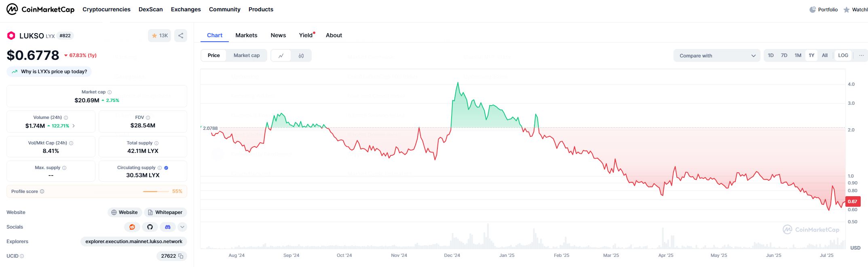This screenshot has width=868, height=267.
Task: Switch to the Markets tab
Action: click(x=247, y=35)
